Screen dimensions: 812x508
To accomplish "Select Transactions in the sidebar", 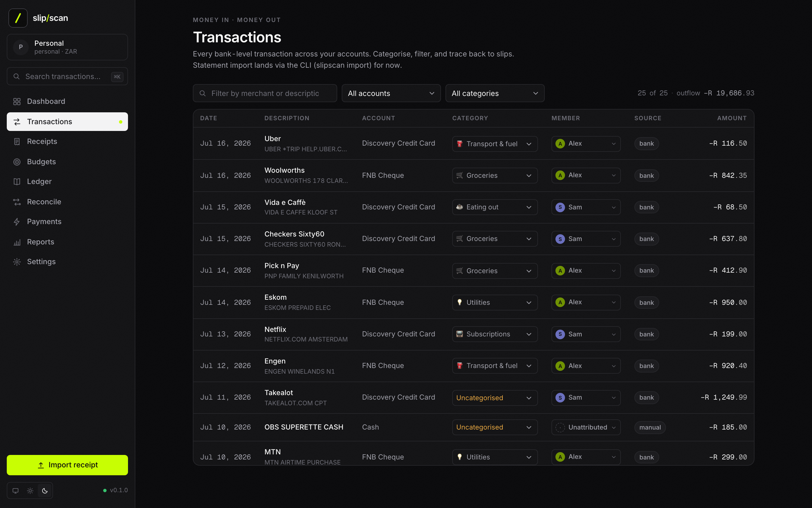I will 67,122.
